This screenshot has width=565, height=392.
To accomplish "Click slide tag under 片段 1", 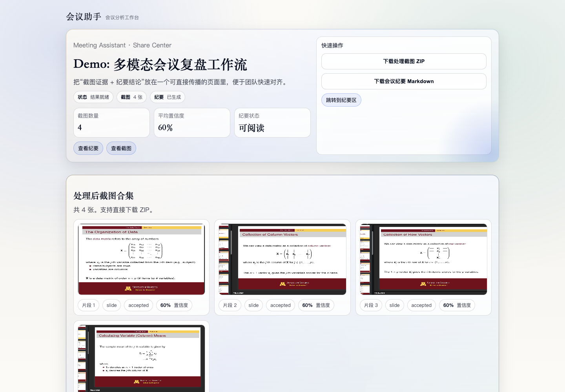I will [112, 305].
